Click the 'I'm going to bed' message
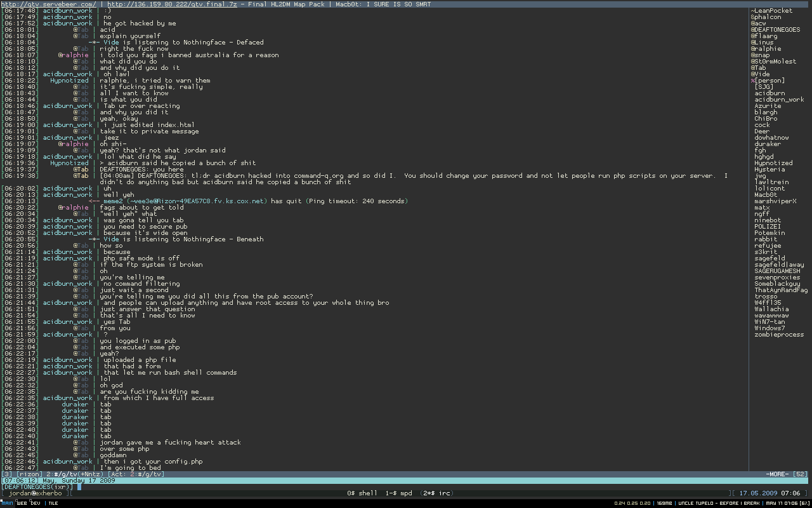Viewport: 812px width, 508px height. (x=130, y=468)
